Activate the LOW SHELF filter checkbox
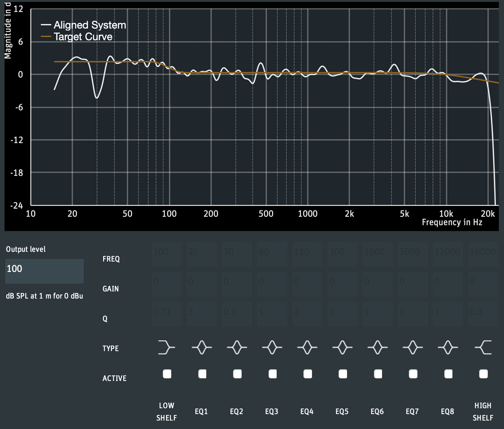This screenshot has width=504, height=429. pyautogui.click(x=167, y=374)
